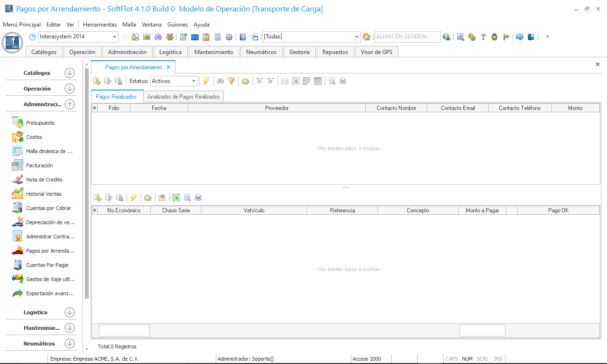
Task: Collapse the Administración sidebar section
Action: click(x=70, y=104)
